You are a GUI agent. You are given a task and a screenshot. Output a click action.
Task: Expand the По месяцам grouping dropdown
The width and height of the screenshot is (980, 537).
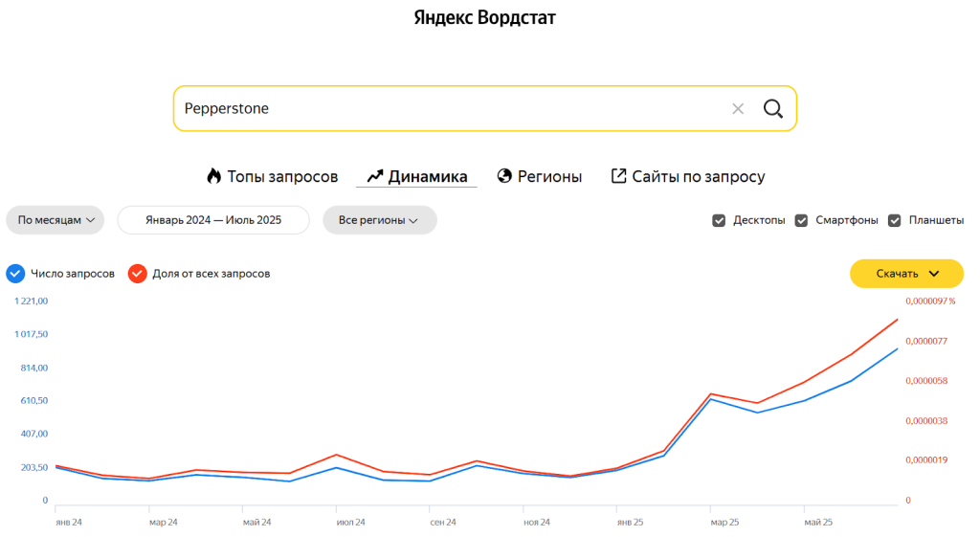point(55,220)
